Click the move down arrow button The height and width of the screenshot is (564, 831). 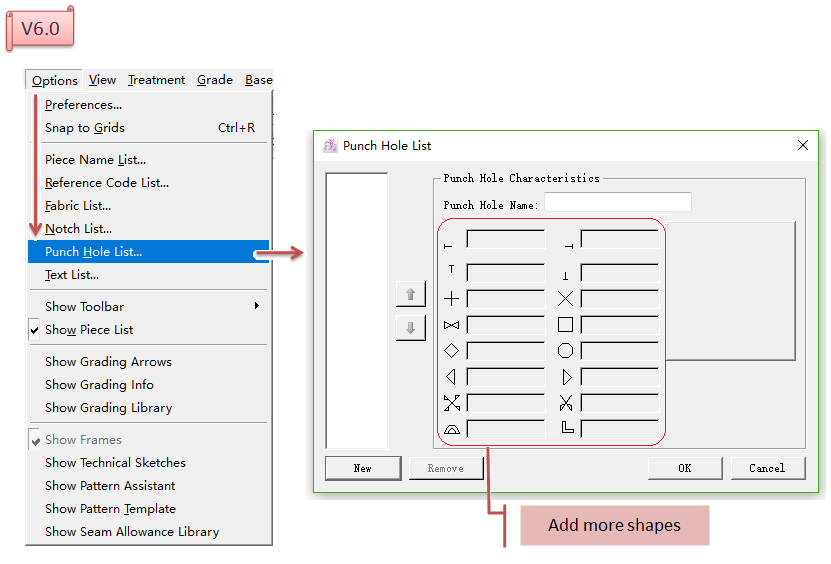[411, 328]
